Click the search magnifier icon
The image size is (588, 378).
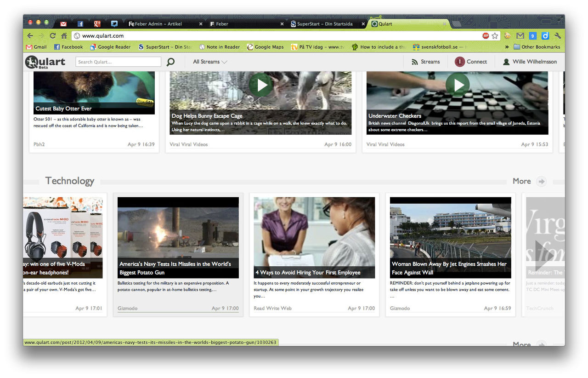point(170,62)
